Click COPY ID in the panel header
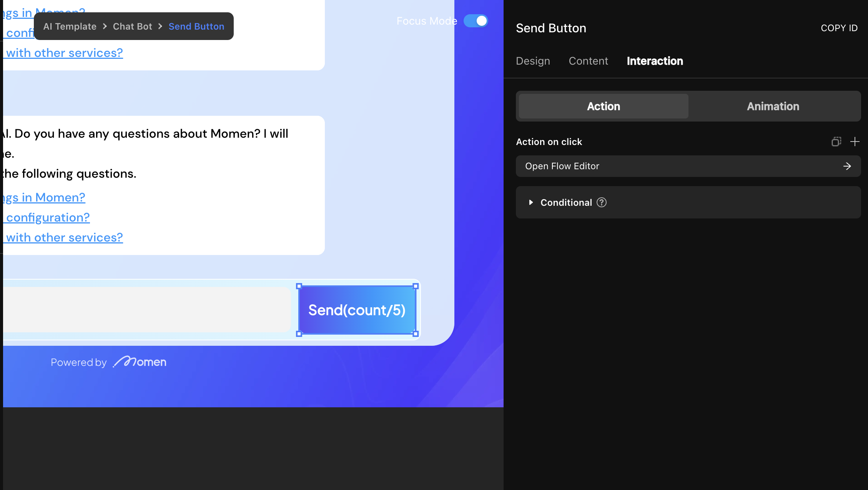868x490 pixels. point(839,28)
